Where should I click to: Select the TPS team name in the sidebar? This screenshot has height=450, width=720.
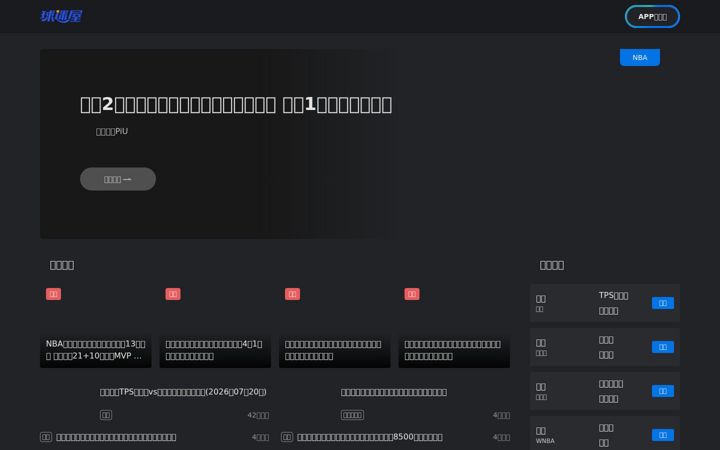tap(613, 295)
